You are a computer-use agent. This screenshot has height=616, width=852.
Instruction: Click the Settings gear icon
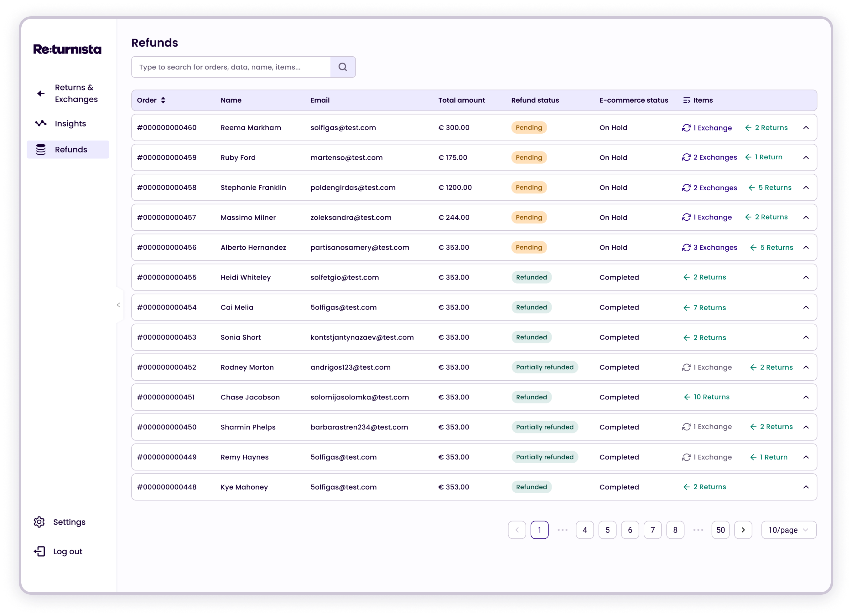pyautogui.click(x=39, y=522)
